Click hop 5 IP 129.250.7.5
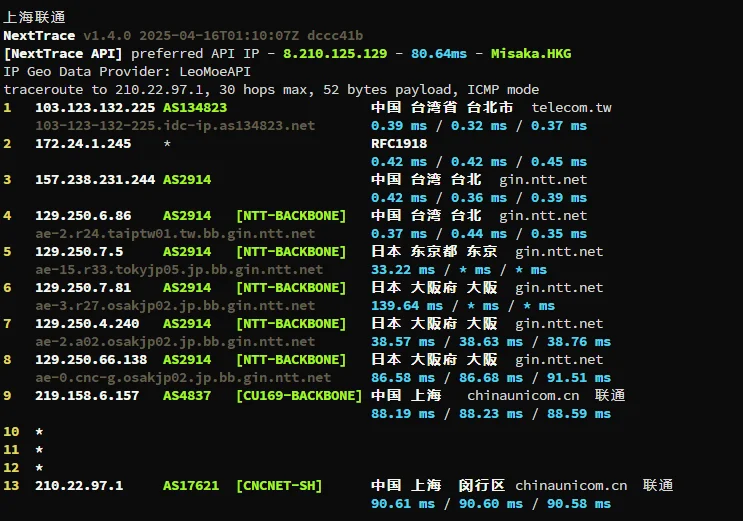Screen dimensions: 743x521 tap(79, 252)
